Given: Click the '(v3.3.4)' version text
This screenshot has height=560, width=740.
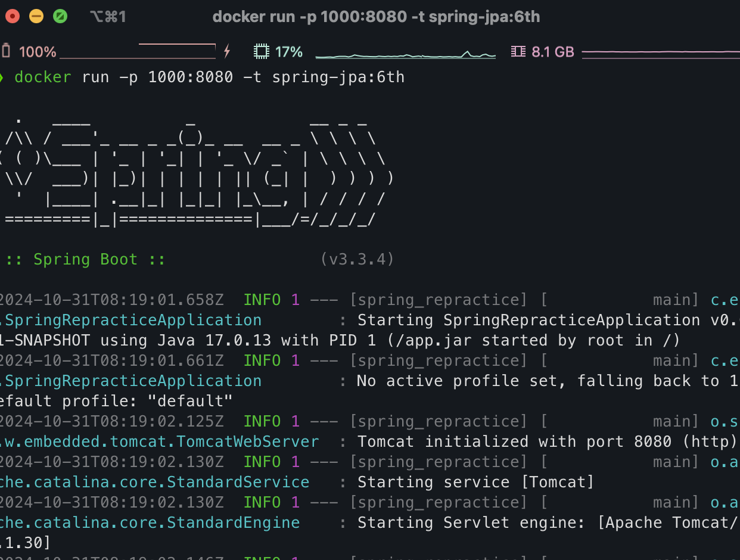Looking at the screenshot, I should click(357, 260).
